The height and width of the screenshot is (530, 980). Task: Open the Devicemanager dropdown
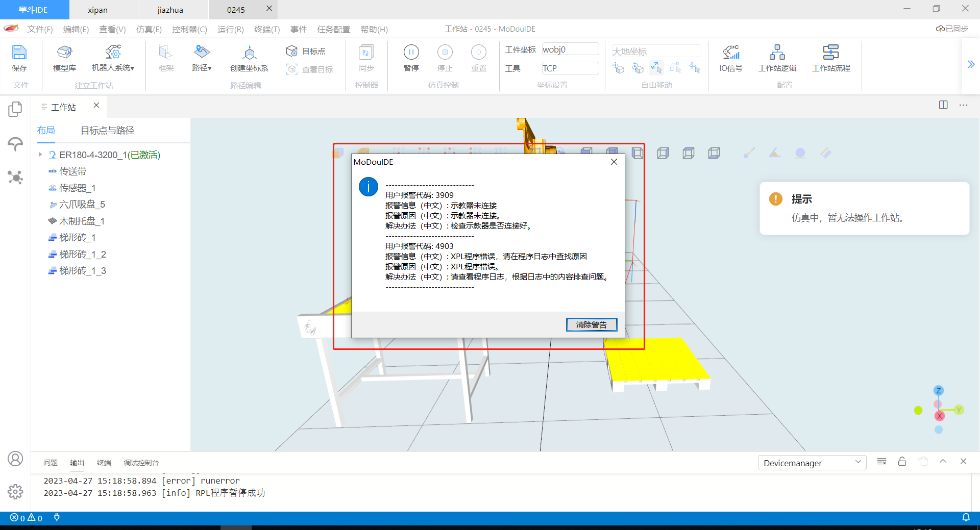tap(812, 463)
